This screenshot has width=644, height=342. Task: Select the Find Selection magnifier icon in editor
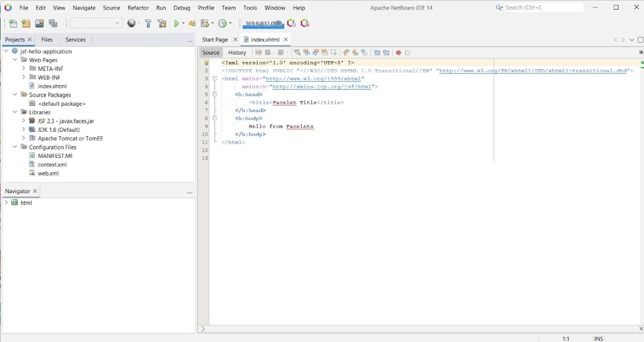click(297, 52)
